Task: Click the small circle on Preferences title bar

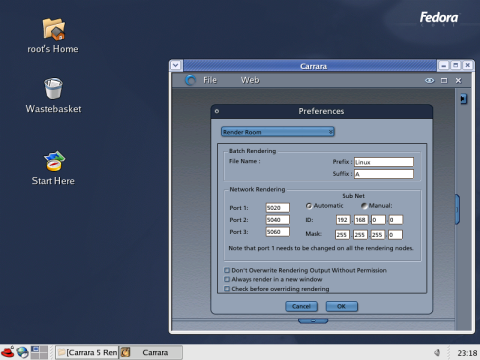Action: click(217, 111)
